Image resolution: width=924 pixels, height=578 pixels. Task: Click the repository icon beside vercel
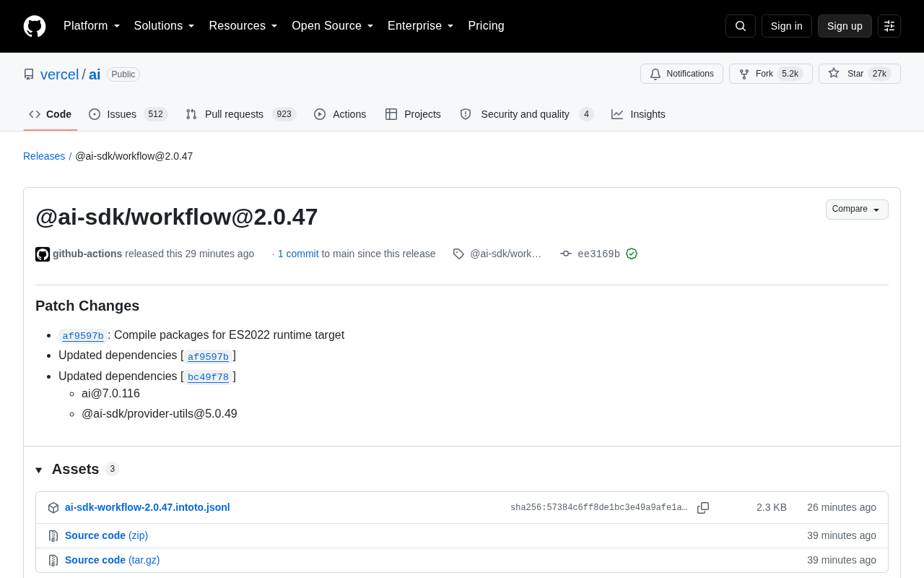(29, 74)
